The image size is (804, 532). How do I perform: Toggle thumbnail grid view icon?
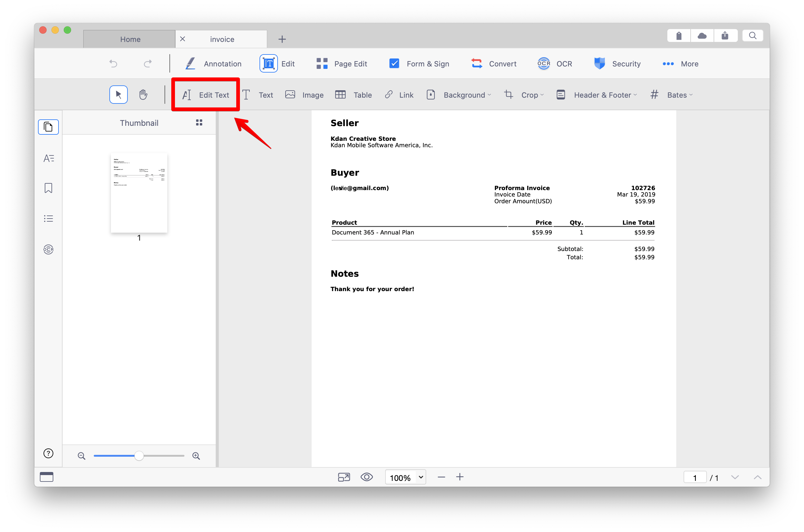point(199,122)
